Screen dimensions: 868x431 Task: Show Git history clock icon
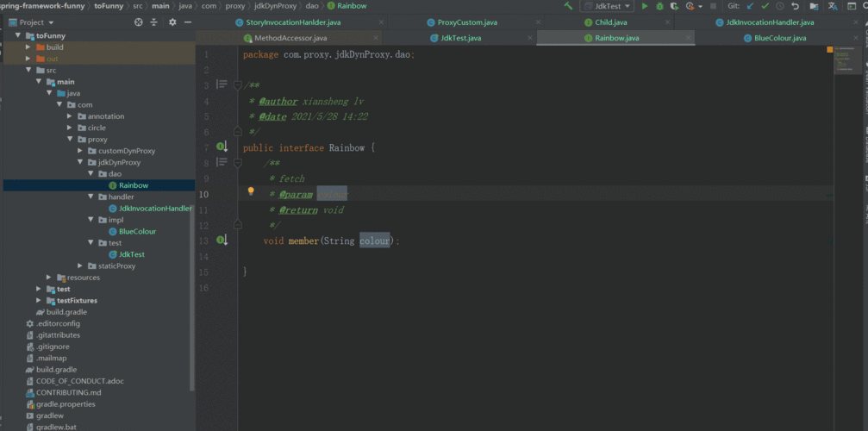[x=780, y=6]
